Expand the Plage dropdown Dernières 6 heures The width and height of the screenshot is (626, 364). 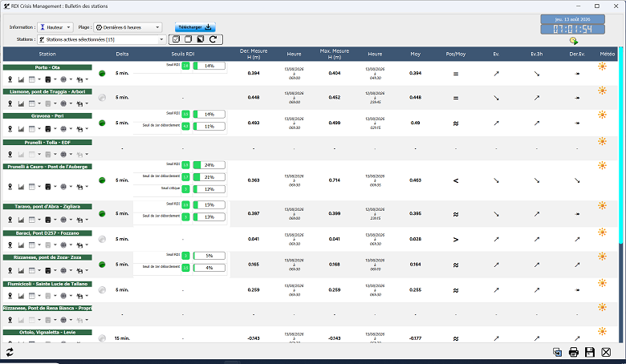128,27
